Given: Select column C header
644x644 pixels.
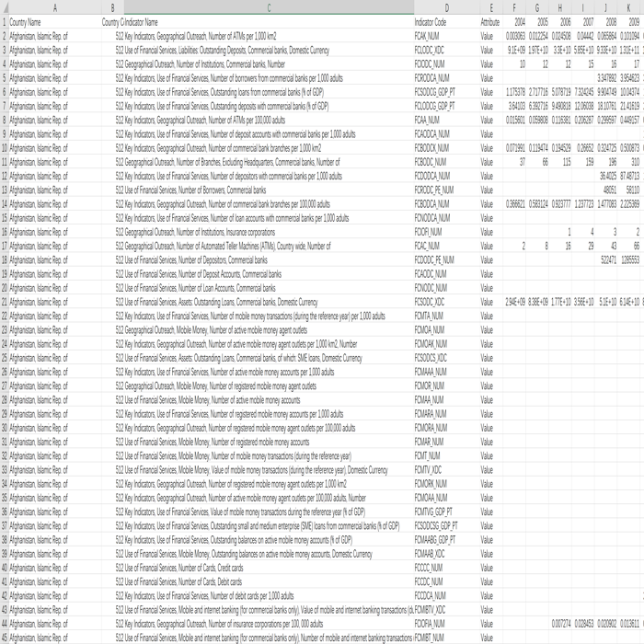Looking at the screenshot, I should point(269,7).
